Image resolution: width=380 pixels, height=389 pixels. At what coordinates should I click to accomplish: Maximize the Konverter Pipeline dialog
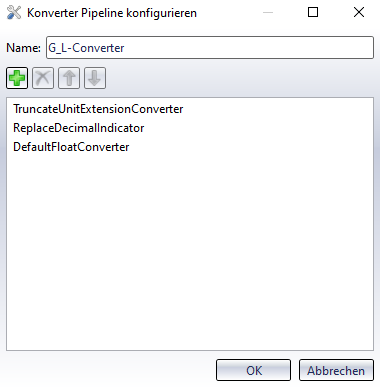[x=313, y=12]
